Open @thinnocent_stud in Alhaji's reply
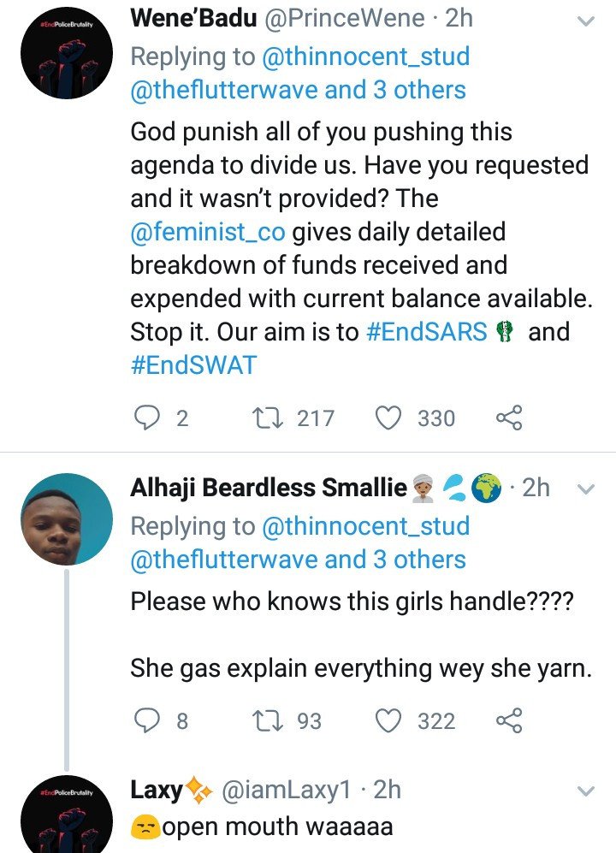The image size is (616, 853). tap(364, 526)
